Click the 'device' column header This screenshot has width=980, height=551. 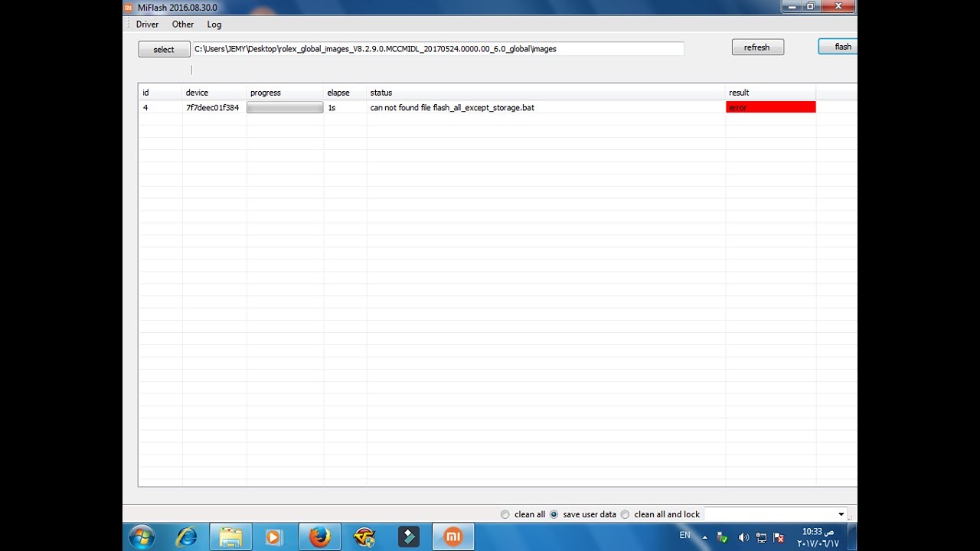point(214,93)
